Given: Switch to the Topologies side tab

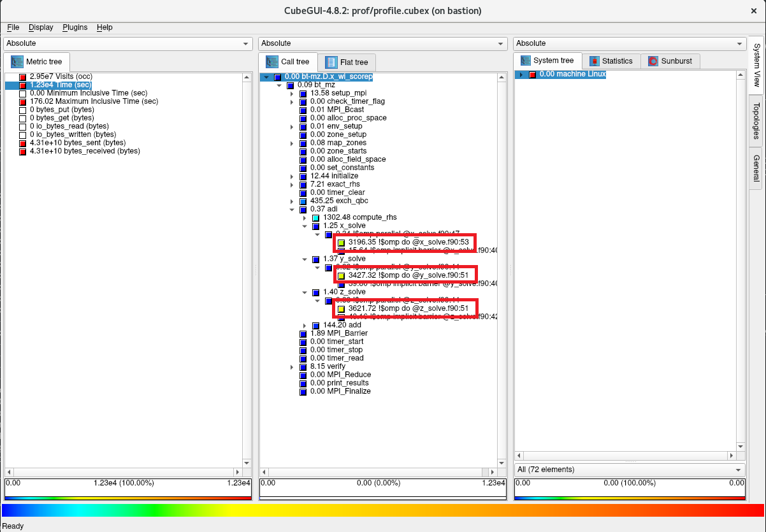Looking at the screenshot, I should coord(756,120).
